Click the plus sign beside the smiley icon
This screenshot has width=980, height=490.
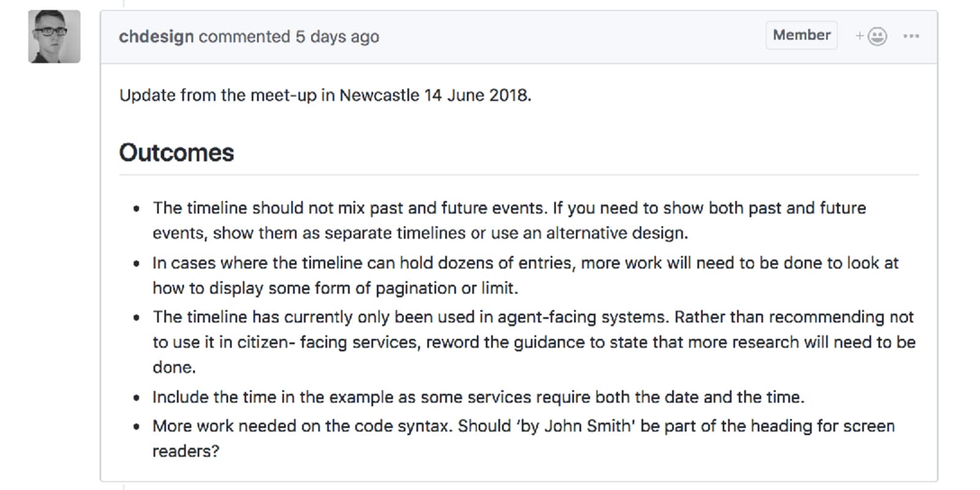[x=861, y=36]
